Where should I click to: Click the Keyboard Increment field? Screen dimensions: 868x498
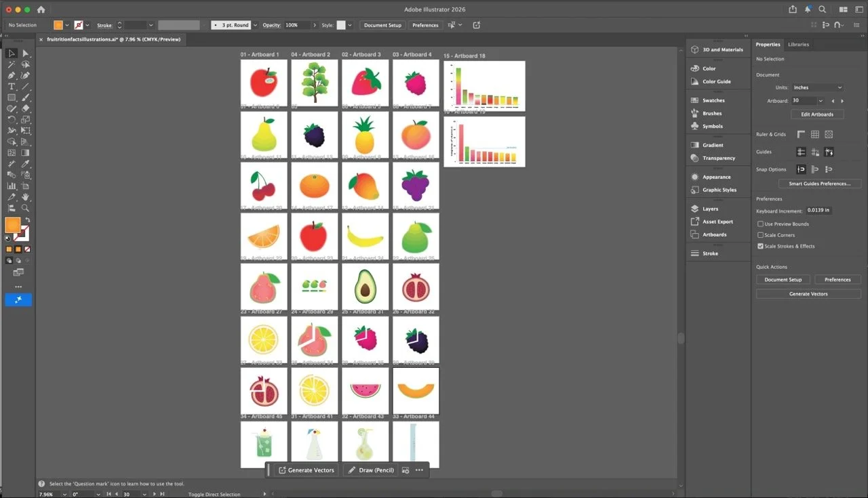pos(818,211)
